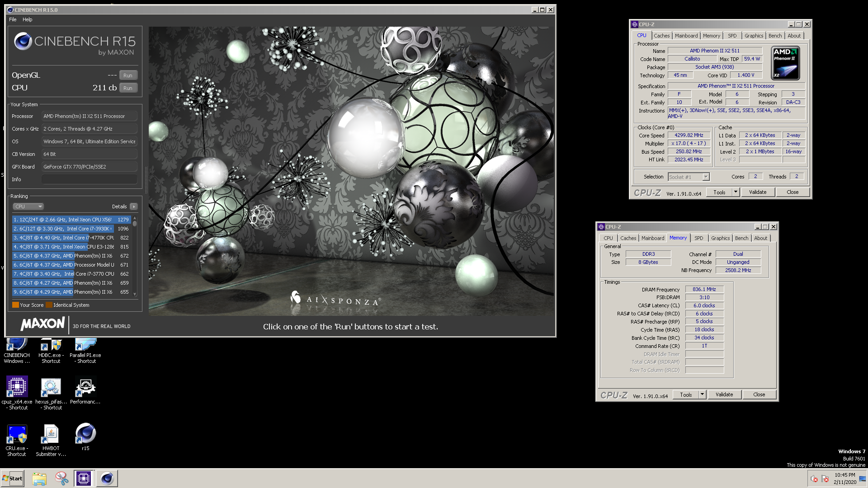Click the muted volume tray icon

(814, 479)
